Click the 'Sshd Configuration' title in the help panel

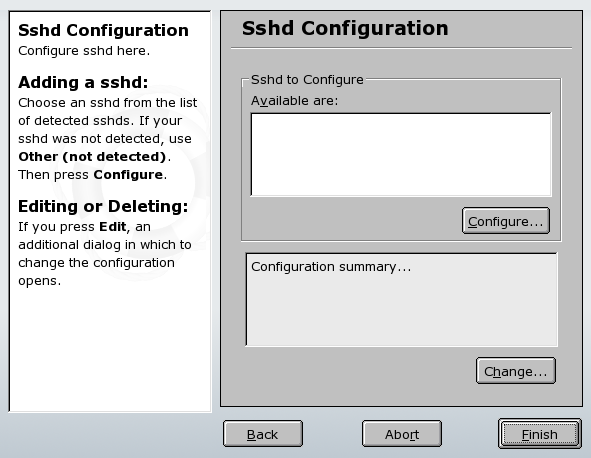coord(103,30)
